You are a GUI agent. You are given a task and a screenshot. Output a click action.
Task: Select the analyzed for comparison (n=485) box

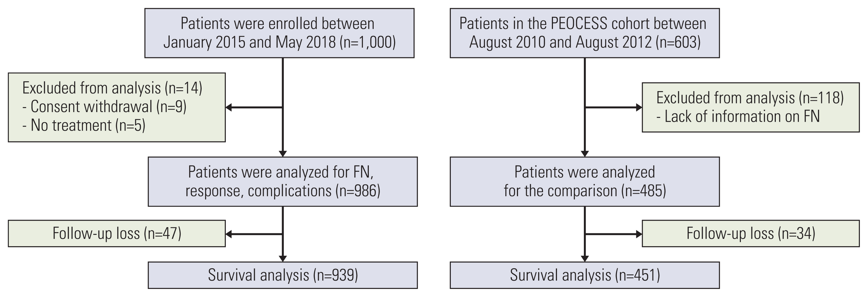tap(585, 181)
